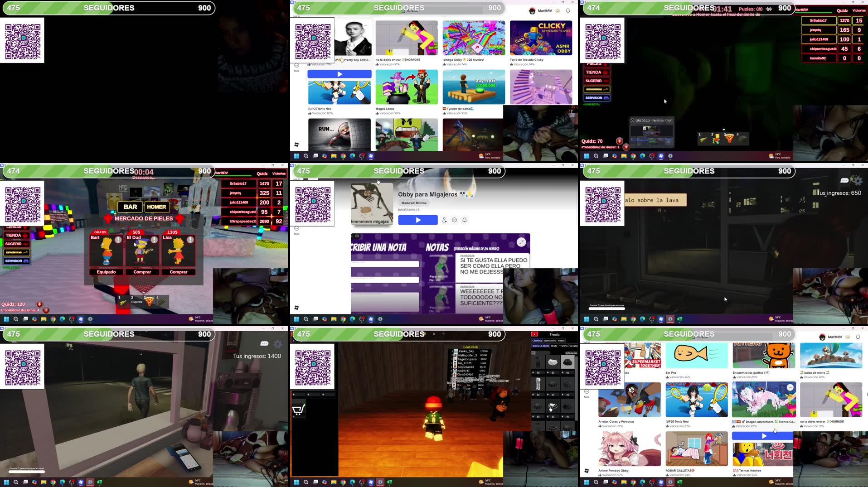Viewport: 868px width, 487px height.
Task: Open the options menu on Dragon adventures thumbnail
Action: point(790,387)
